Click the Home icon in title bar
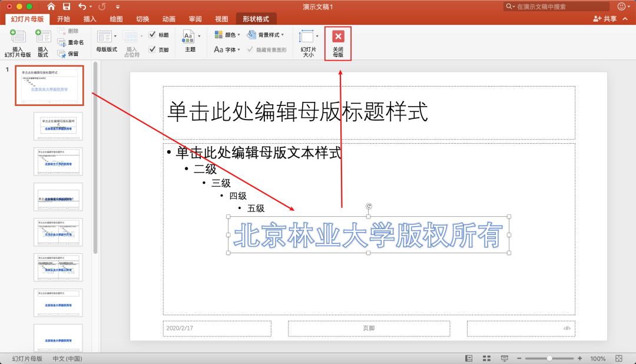This screenshot has width=636, height=364. [x=51, y=6]
